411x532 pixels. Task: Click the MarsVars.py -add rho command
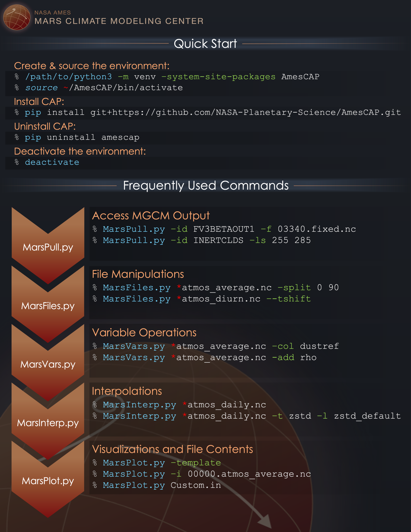pyautogui.click(x=204, y=358)
